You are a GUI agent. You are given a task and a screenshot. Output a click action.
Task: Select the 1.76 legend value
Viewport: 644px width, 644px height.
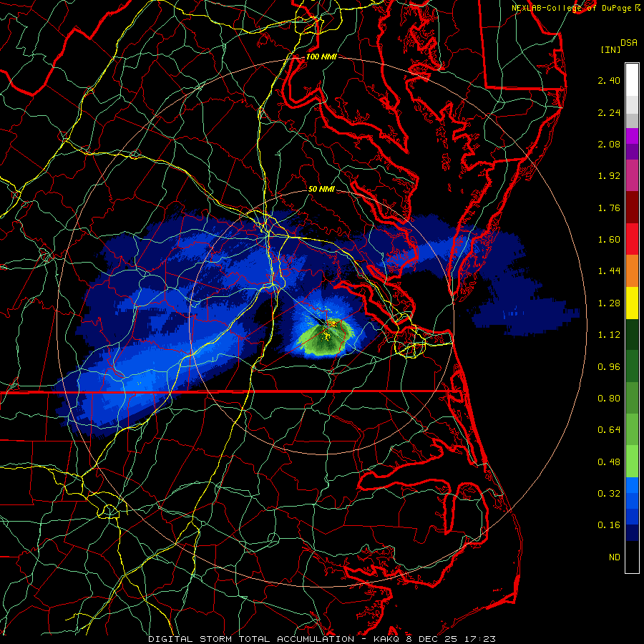(609, 208)
